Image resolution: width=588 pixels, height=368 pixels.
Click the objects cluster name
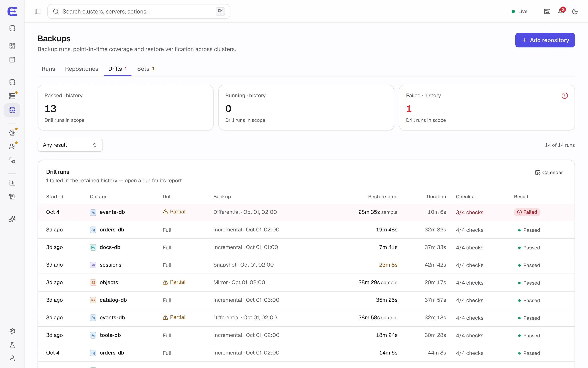point(109,282)
